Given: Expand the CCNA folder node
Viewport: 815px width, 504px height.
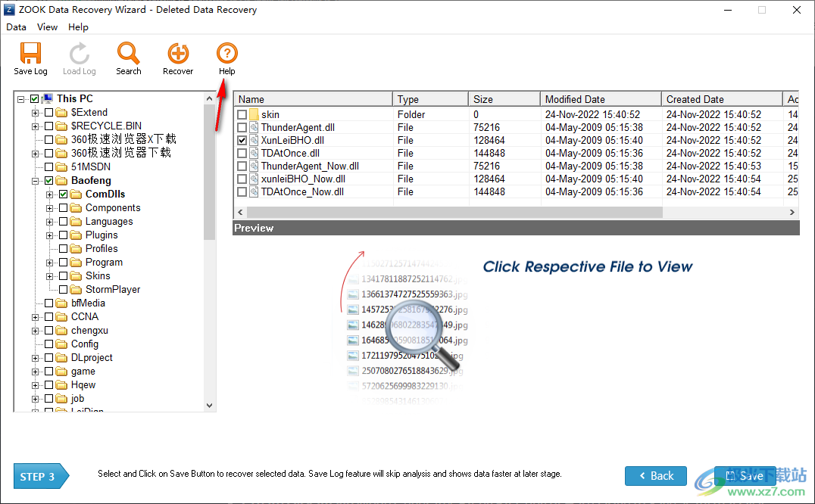Looking at the screenshot, I should tap(35, 316).
